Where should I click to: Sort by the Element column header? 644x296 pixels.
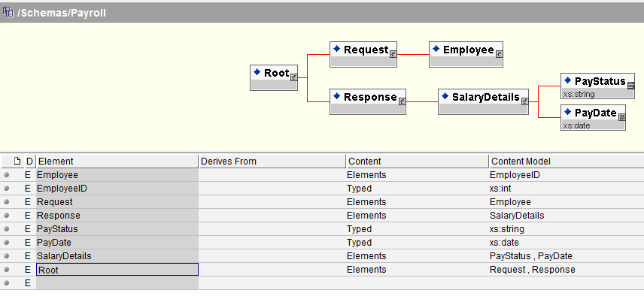tap(117, 161)
